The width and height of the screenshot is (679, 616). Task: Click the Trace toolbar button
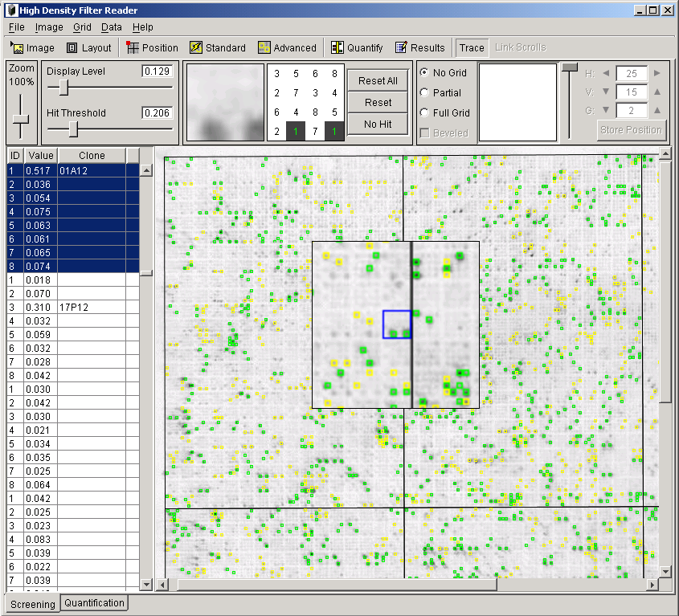(x=472, y=47)
